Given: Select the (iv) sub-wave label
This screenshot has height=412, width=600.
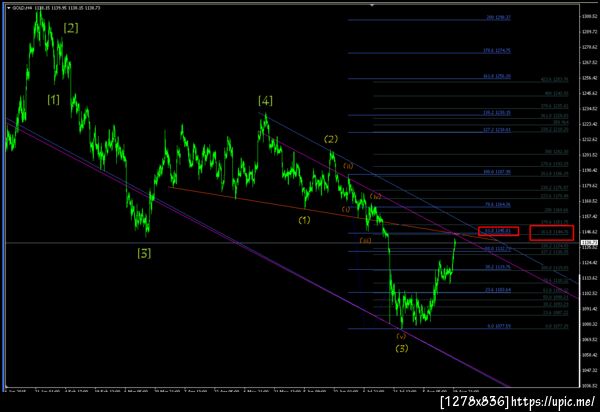Looking at the screenshot, I should [x=375, y=197].
